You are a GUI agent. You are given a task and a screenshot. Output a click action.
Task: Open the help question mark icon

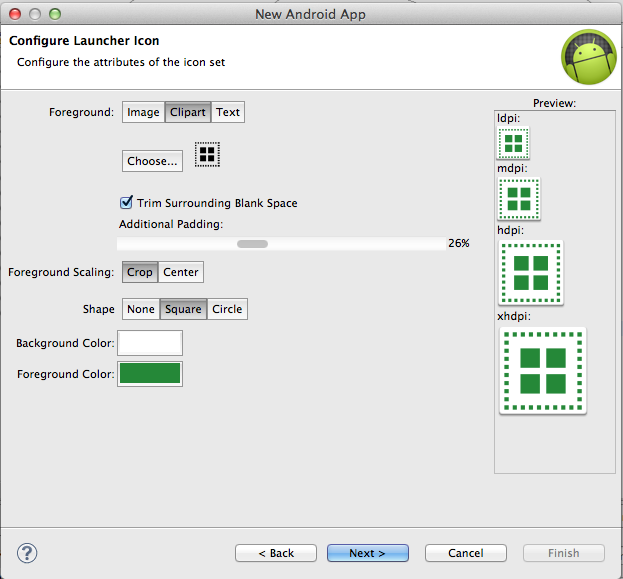(27, 553)
